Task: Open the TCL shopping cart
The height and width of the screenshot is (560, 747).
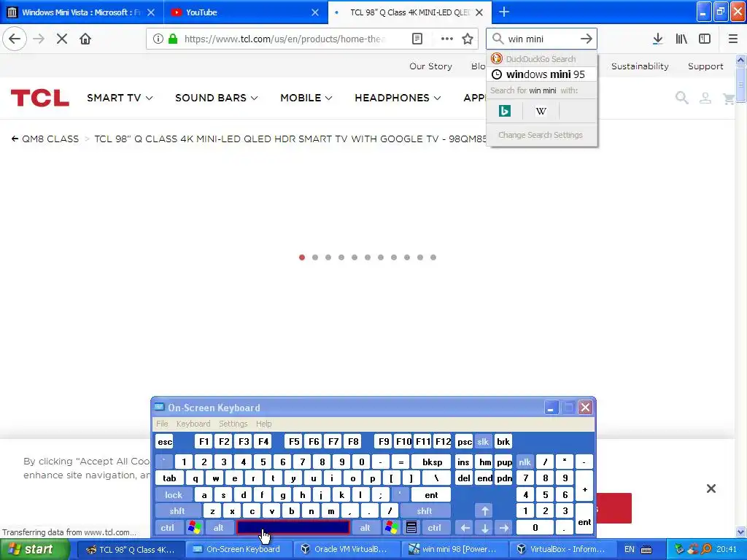Action: [x=729, y=98]
